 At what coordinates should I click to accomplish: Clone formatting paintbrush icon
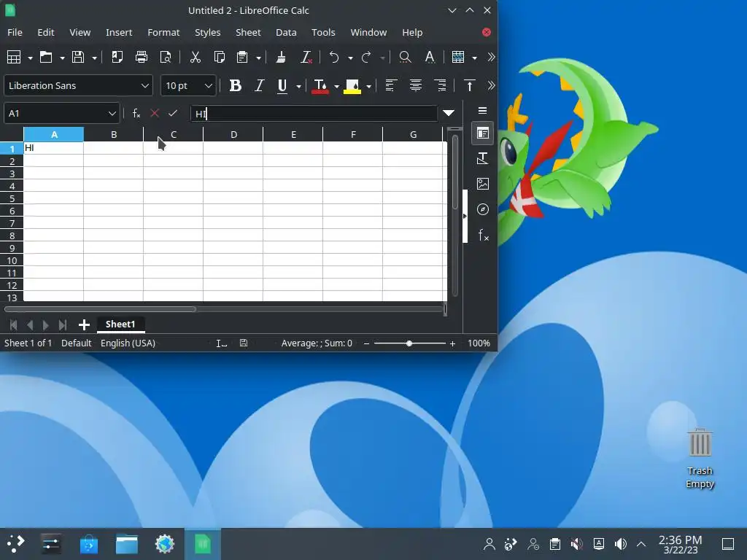pyautogui.click(x=281, y=57)
